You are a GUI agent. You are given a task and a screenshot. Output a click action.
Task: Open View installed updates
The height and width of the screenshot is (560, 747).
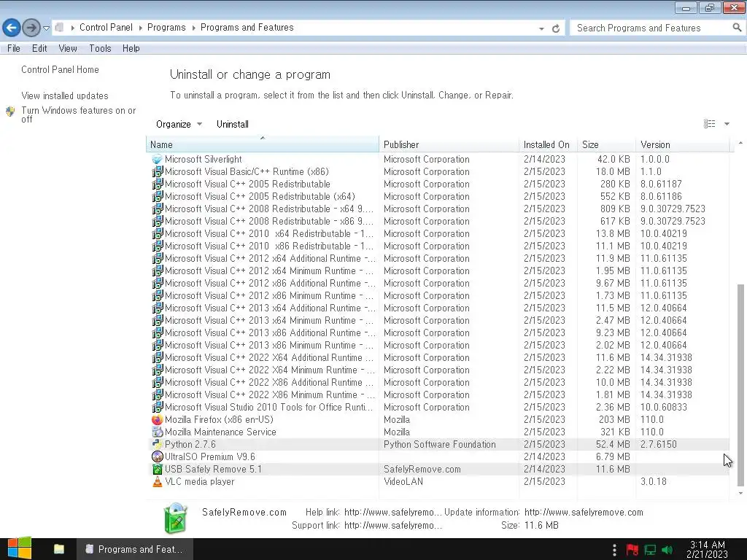(65, 96)
